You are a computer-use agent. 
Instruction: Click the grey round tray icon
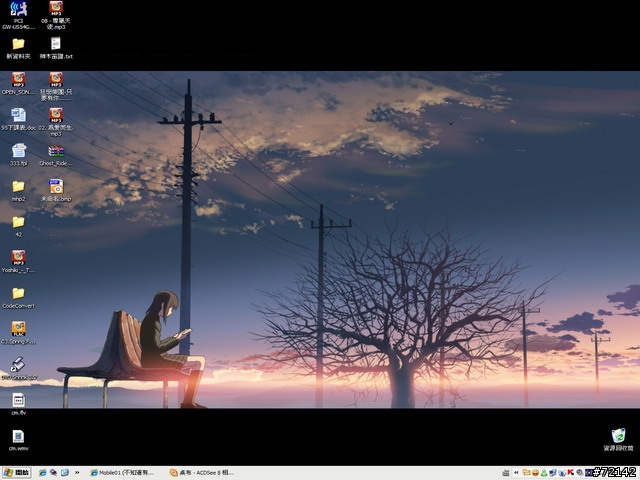point(579,472)
